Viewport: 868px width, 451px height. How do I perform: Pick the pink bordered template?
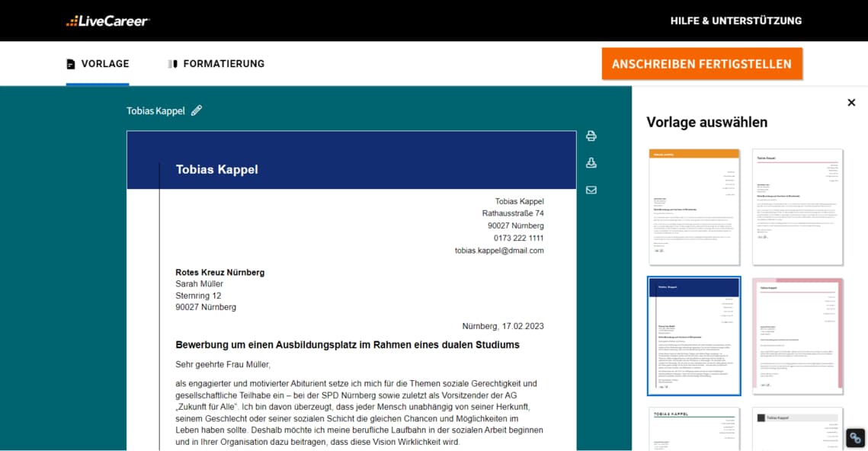tap(798, 336)
